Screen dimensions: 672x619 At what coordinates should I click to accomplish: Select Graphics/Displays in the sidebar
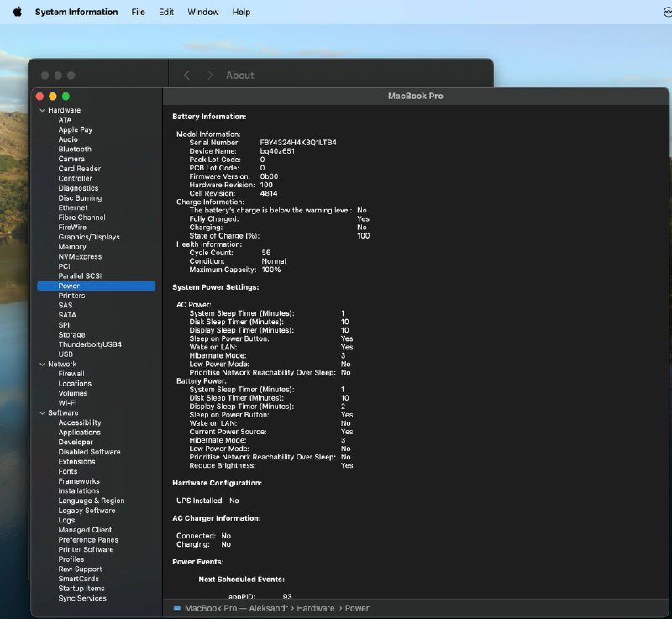click(x=89, y=237)
